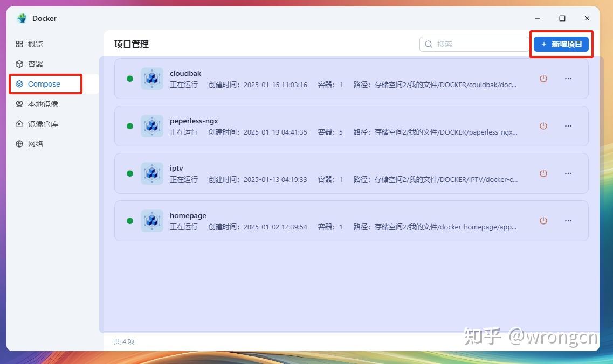
Task: Click iptv creation time 2025-01-13 04:19:33
Action: (275, 180)
